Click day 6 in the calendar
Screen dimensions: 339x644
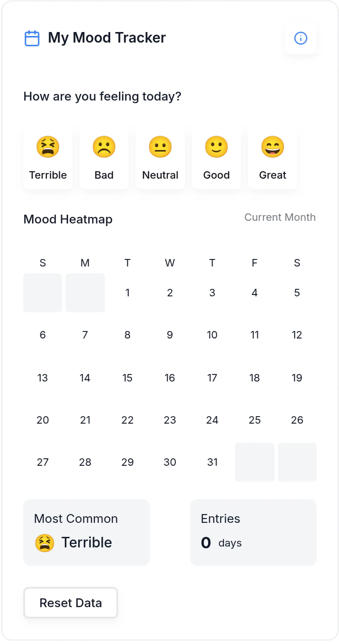[43, 335]
